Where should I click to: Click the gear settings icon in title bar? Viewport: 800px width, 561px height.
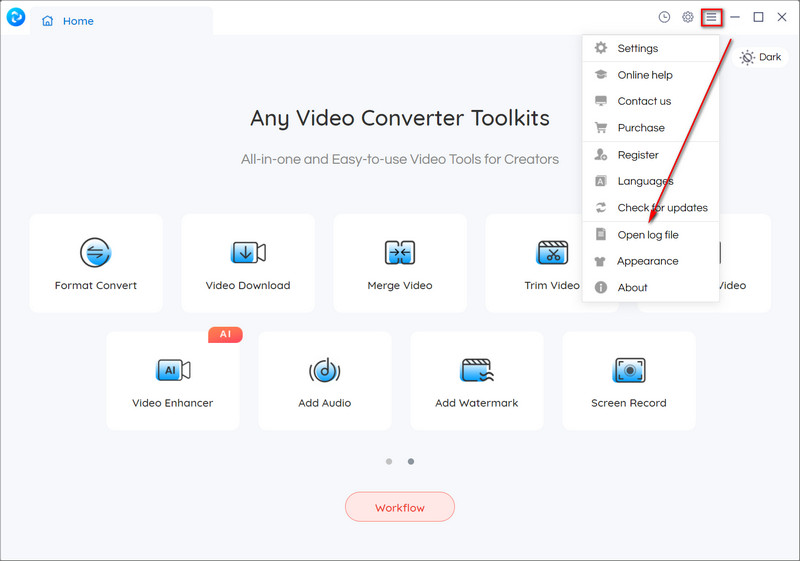click(x=688, y=17)
